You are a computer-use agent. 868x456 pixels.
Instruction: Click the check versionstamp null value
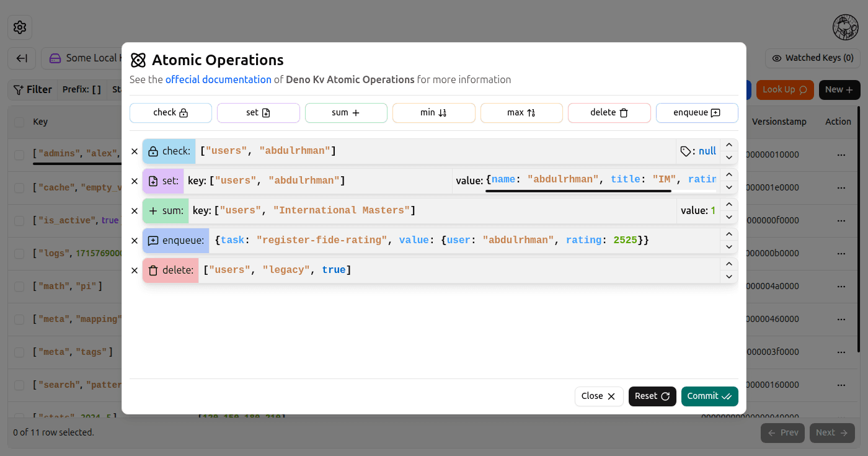pos(707,151)
